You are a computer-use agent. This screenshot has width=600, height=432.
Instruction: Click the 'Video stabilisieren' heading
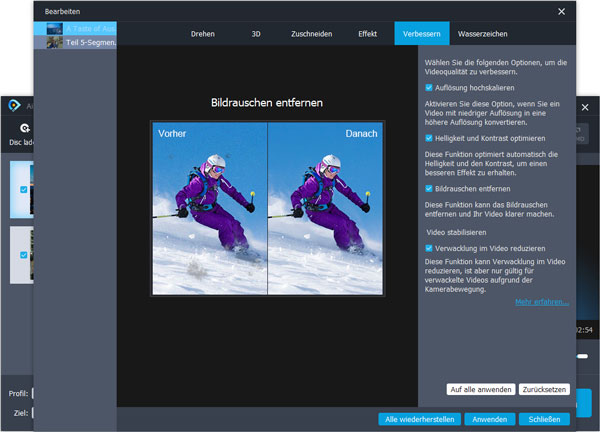coord(456,232)
